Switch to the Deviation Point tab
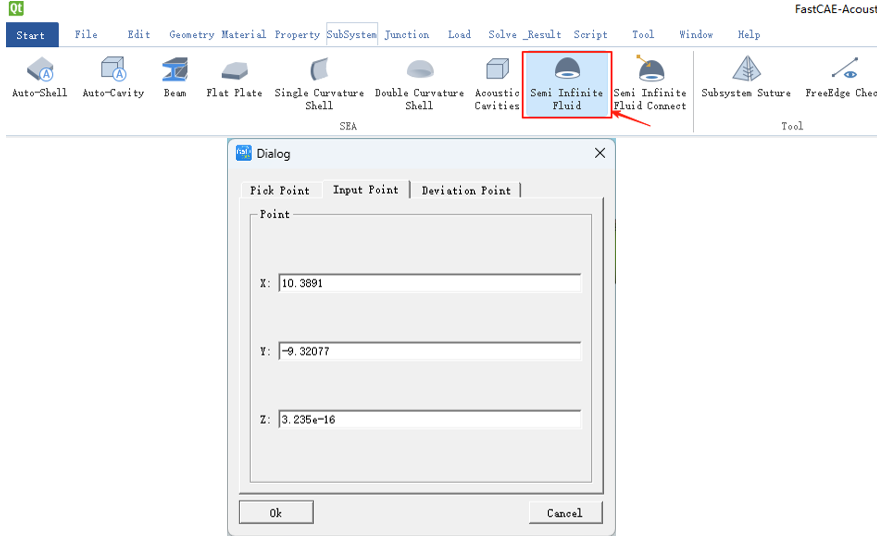This screenshot has width=877, height=538. 466,190
